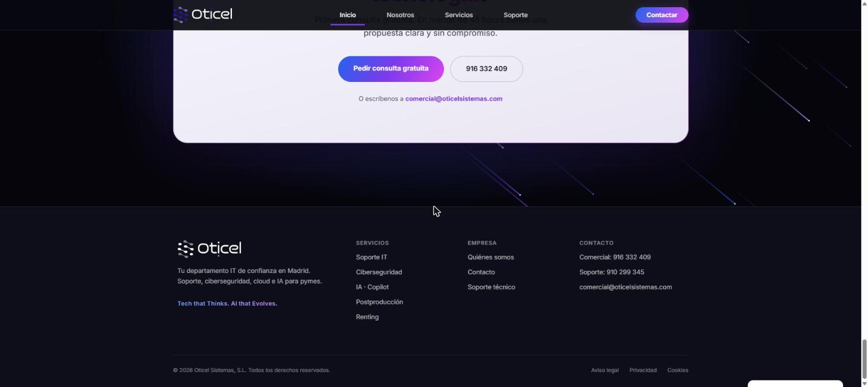This screenshot has width=868, height=387.
Task: Open comercial@oticelsistemas.com link in card
Action: pos(454,99)
